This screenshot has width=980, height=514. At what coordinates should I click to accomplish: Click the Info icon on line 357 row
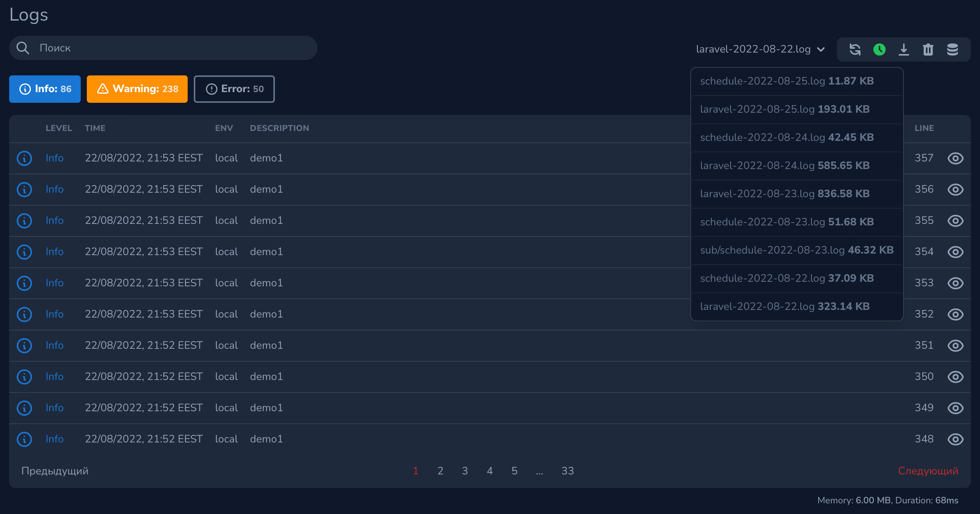(24, 158)
